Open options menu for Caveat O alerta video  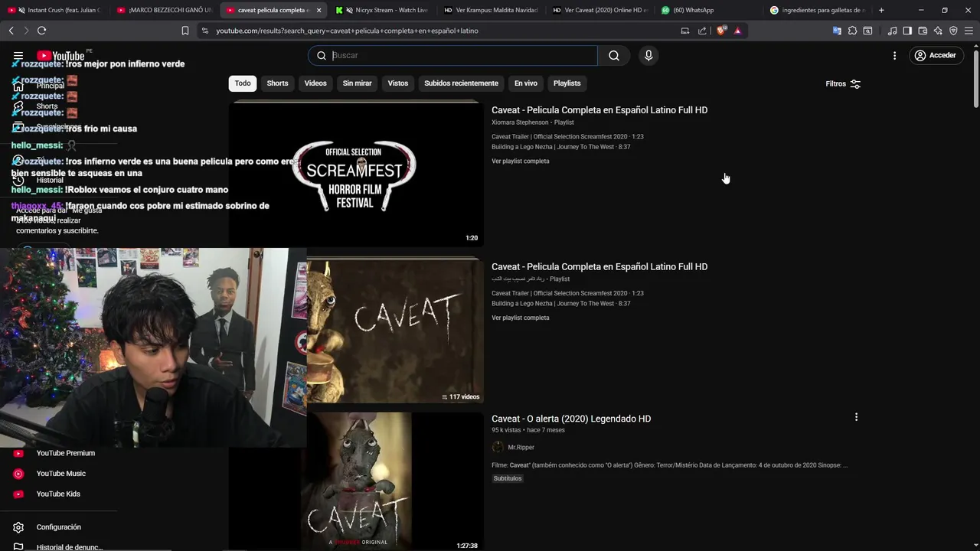[x=856, y=417]
